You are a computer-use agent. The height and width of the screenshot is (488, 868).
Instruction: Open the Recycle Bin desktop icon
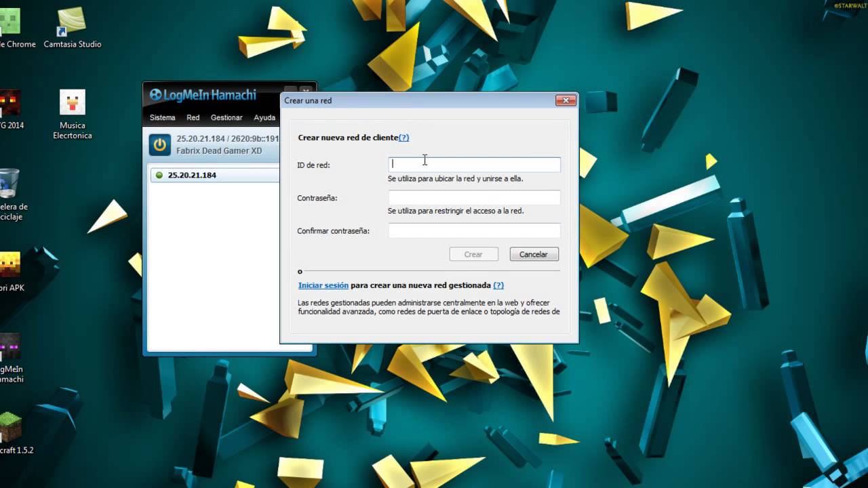[12, 195]
